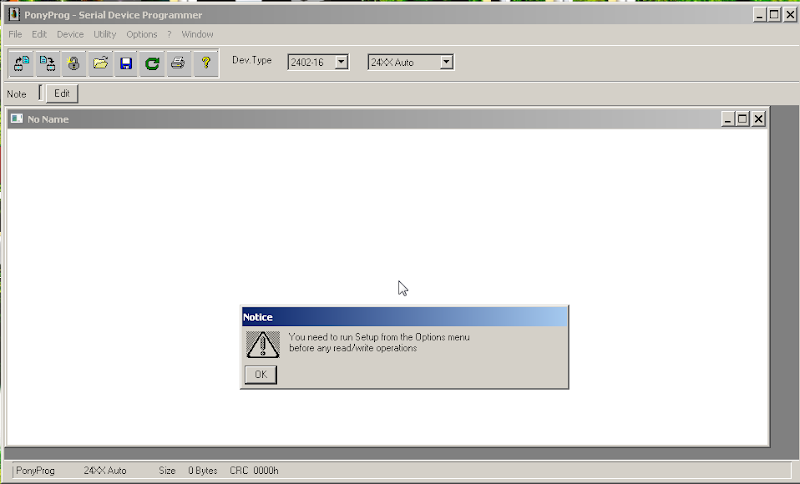The width and height of the screenshot is (800, 484).
Task: Click the Write Device toolbar icon
Action: pyautogui.click(x=47, y=63)
